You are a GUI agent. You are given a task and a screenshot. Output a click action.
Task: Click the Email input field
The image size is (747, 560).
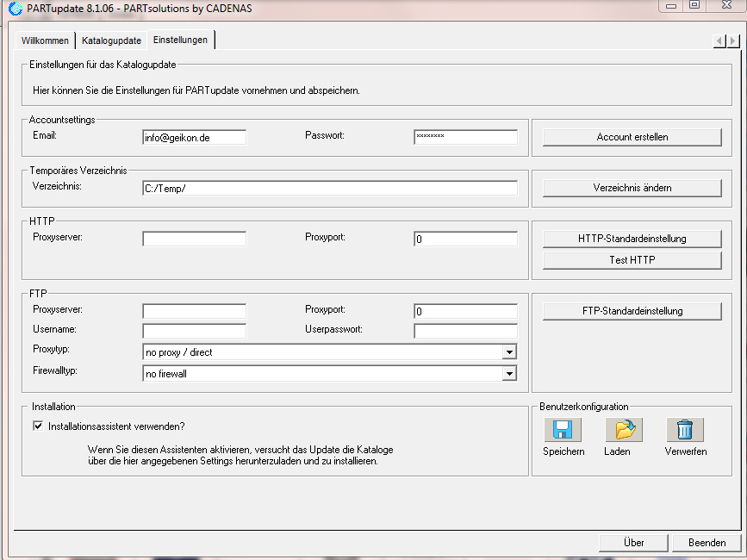195,138
